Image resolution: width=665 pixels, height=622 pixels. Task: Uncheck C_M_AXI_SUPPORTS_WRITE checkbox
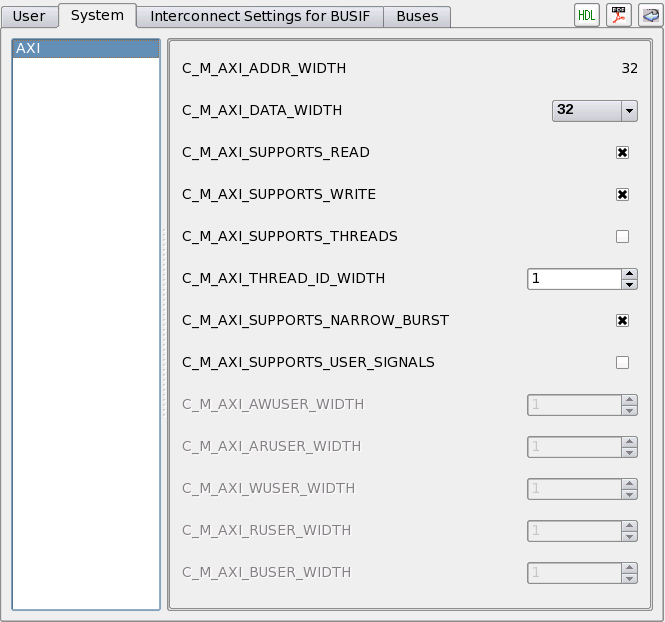click(x=622, y=195)
